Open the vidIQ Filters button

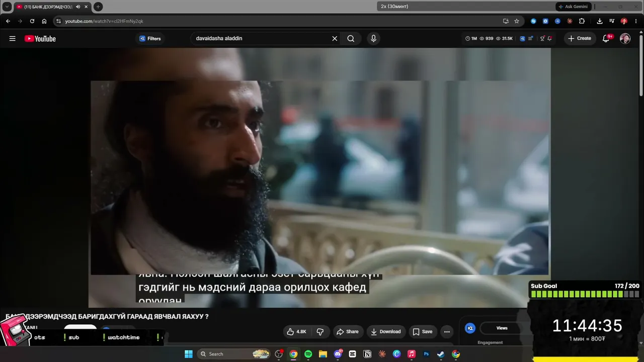click(x=150, y=39)
